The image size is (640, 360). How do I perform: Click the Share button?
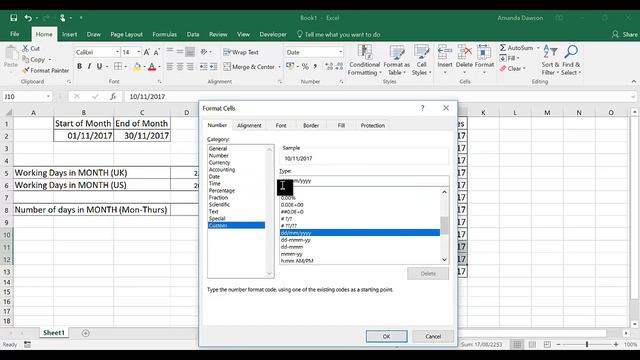point(625,34)
